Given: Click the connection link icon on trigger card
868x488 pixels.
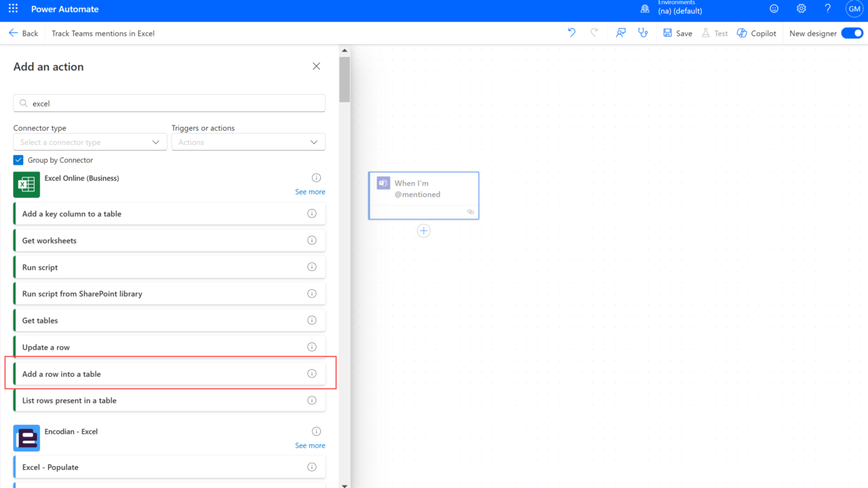Looking at the screenshot, I should (x=471, y=212).
